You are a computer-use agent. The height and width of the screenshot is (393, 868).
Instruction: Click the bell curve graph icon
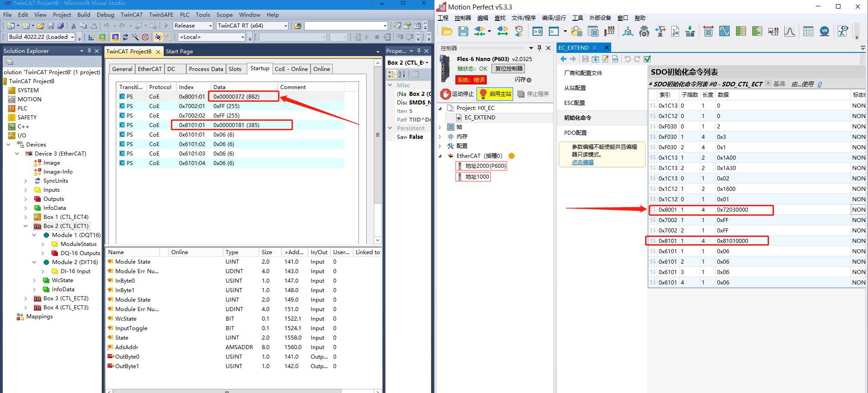(790, 31)
